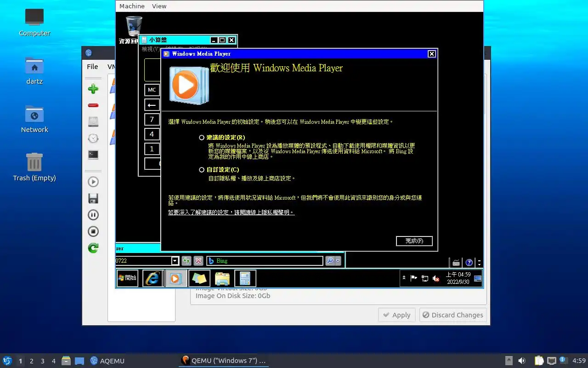Click the 完成(F) finish button

click(414, 241)
